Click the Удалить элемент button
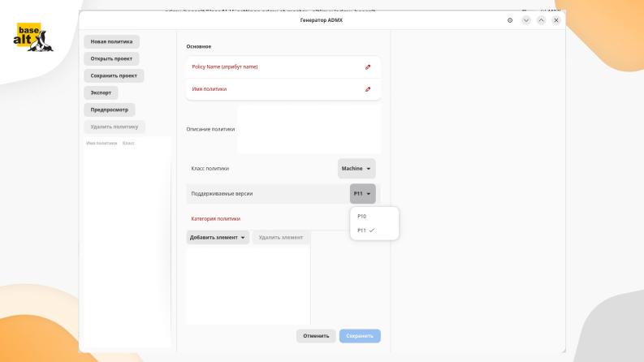The width and height of the screenshot is (644, 362). (281, 238)
